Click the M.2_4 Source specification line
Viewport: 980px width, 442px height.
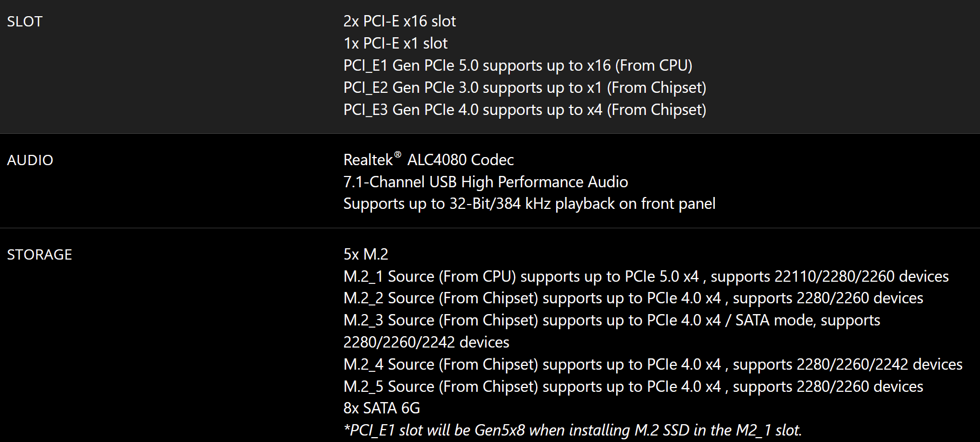[x=652, y=365]
